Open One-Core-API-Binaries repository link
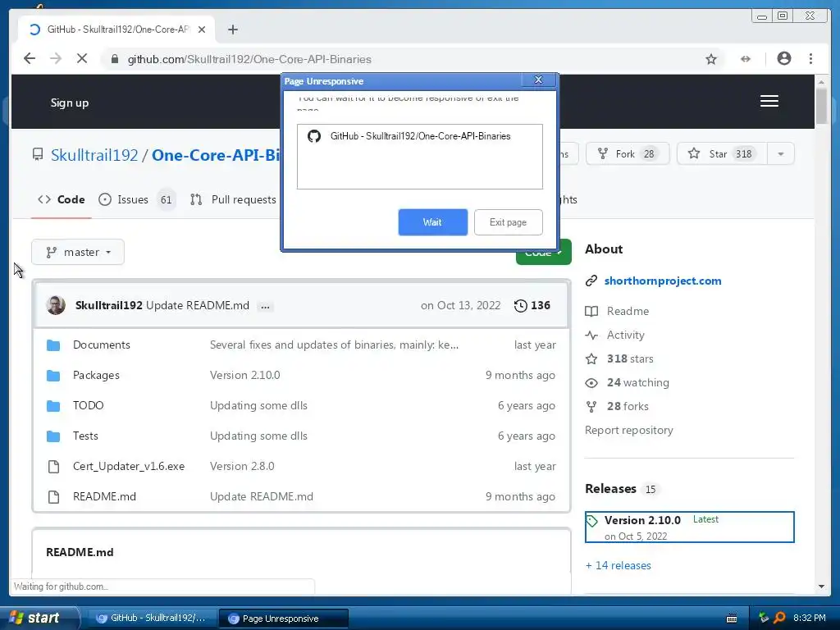This screenshot has width=840, height=630. tap(216, 155)
